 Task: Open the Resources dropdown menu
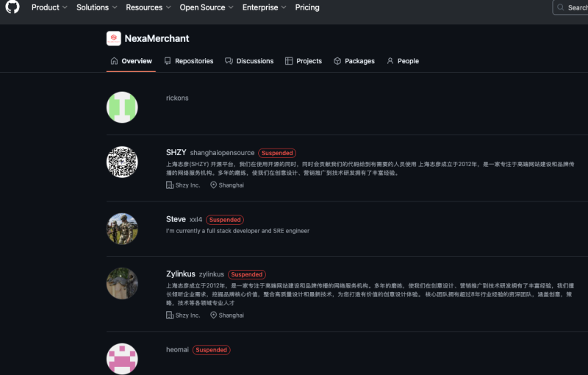tap(148, 7)
